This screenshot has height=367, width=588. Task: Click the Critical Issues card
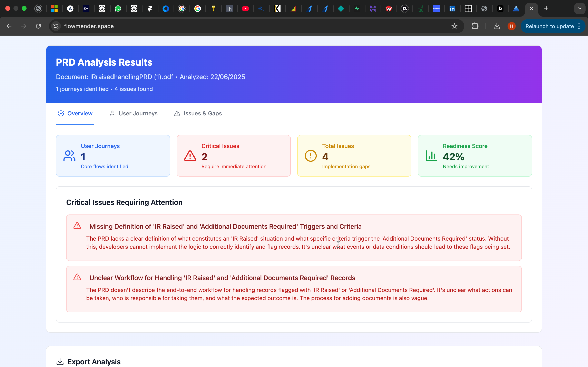(233, 156)
